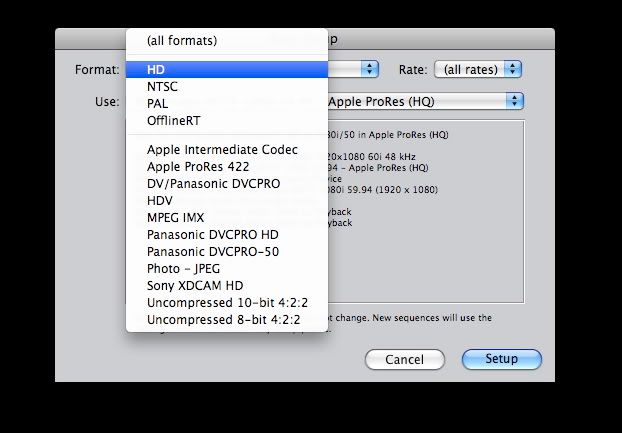Pick Photo - JPEG format

(227, 269)
